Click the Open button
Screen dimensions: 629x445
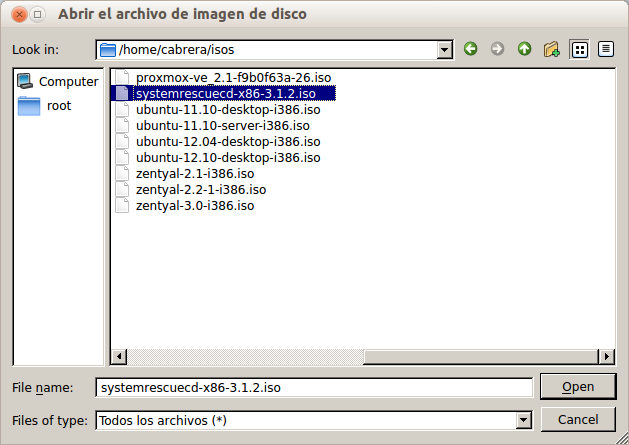click(x=578, y=387)
